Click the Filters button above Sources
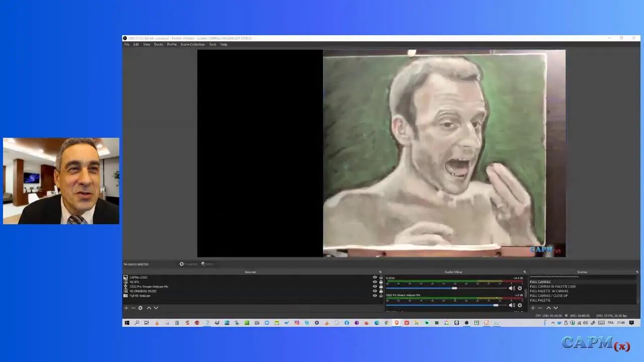 (208, 264)
